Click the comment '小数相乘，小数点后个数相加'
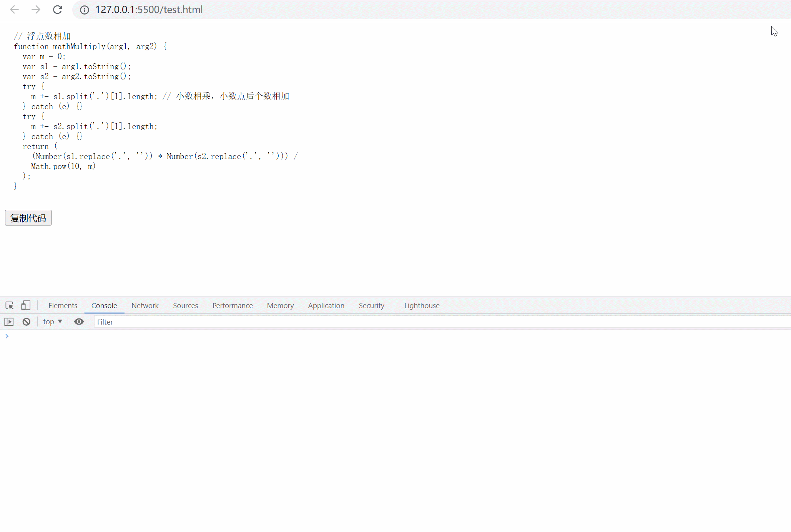This screenshot has width=791, height=532. [x=233, y=96]
